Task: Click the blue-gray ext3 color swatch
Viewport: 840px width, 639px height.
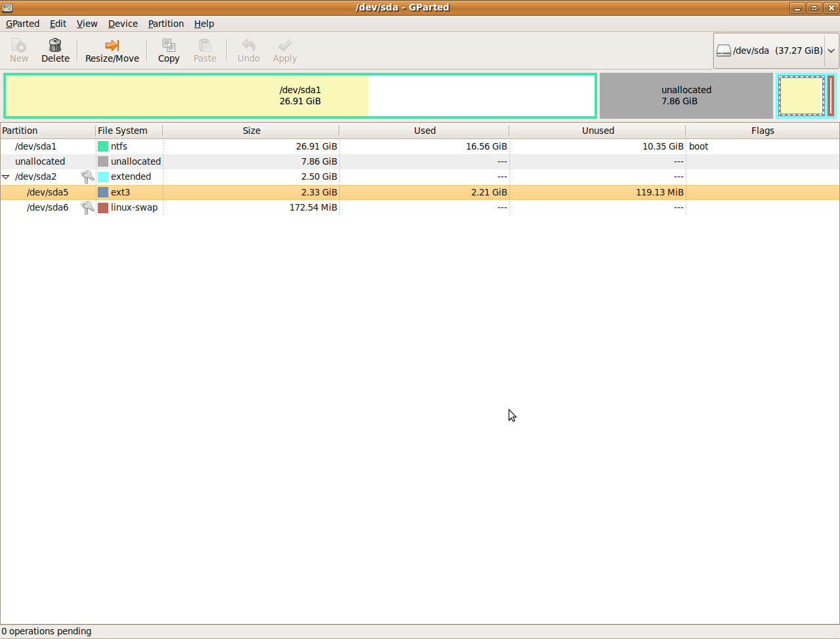Action: pyautogui.click(x=103, y=192)
